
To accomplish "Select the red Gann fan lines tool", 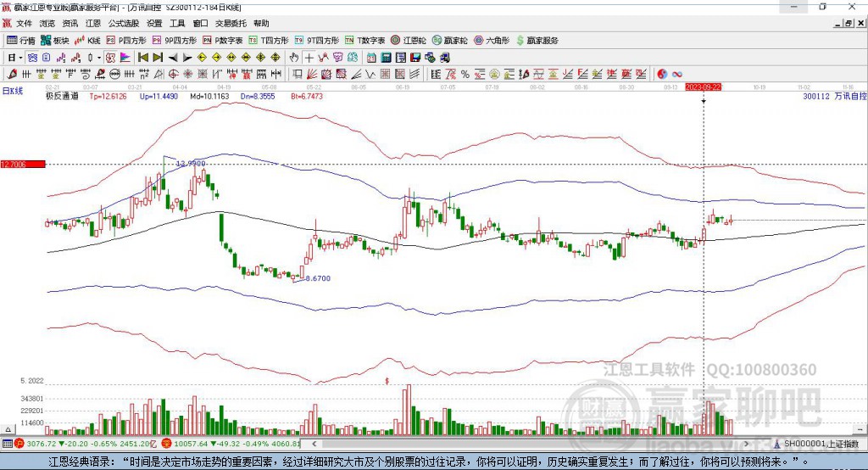I will pos(312,74).
